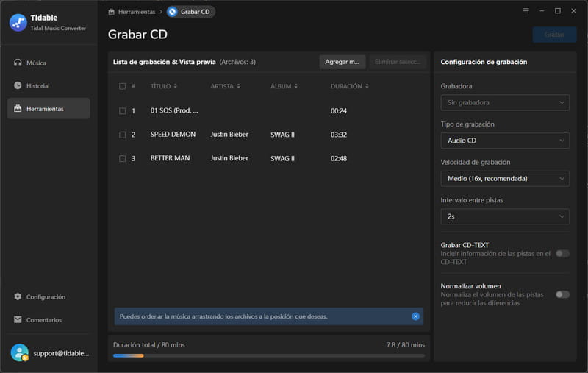
Task: Click support@tidabie account label
Action: point(61,353)
